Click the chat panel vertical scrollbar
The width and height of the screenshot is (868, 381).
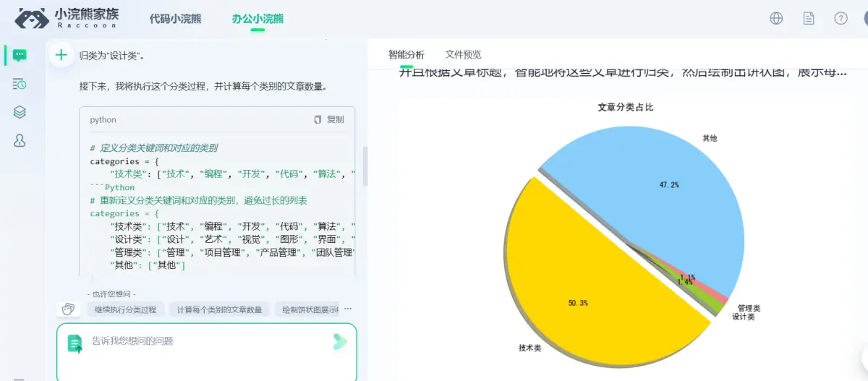click(x=365, y=166)
